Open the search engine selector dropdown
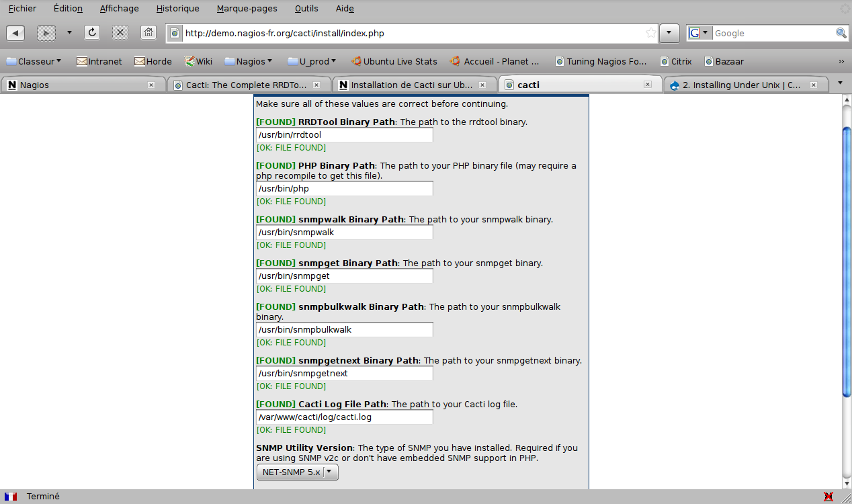852x504 pixels. 699,33
